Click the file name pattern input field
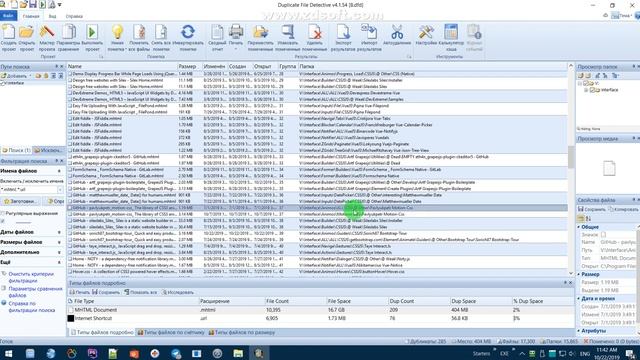This screenshot has width=640, height=360. coord(29,189)
